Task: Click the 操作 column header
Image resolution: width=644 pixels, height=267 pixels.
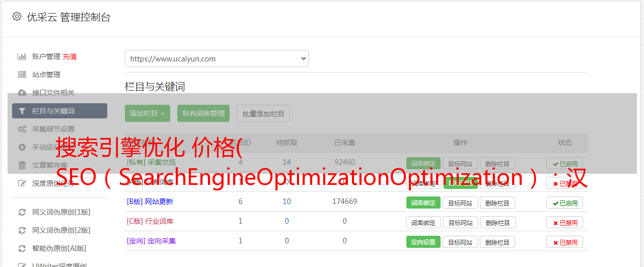Action: point(460,143)
